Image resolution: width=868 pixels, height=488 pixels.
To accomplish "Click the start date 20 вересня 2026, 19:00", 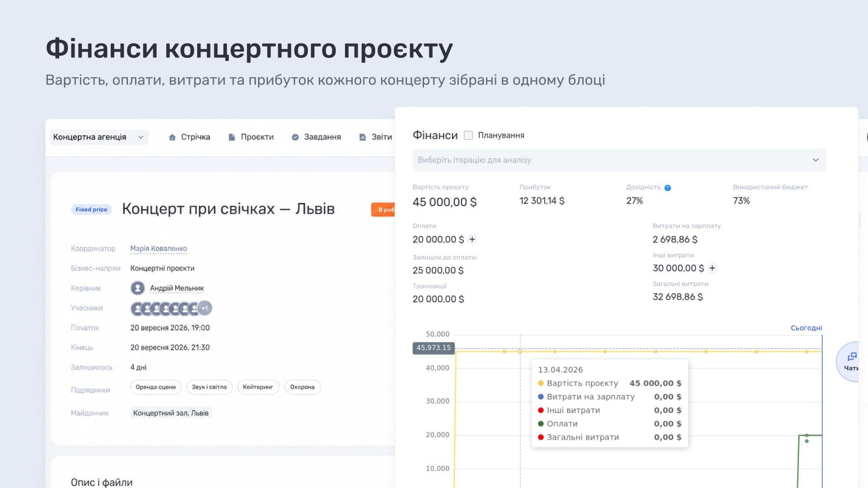I will [170, 328].
